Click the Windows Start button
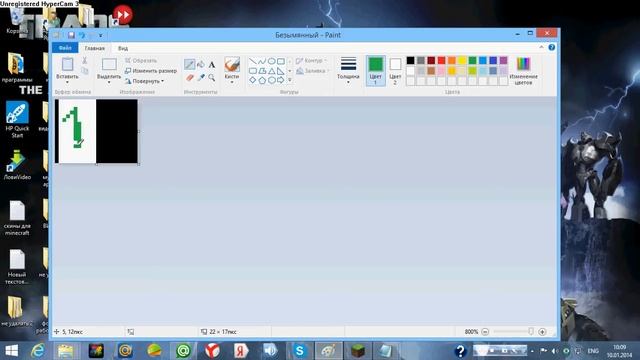 [x=11, y=351]
